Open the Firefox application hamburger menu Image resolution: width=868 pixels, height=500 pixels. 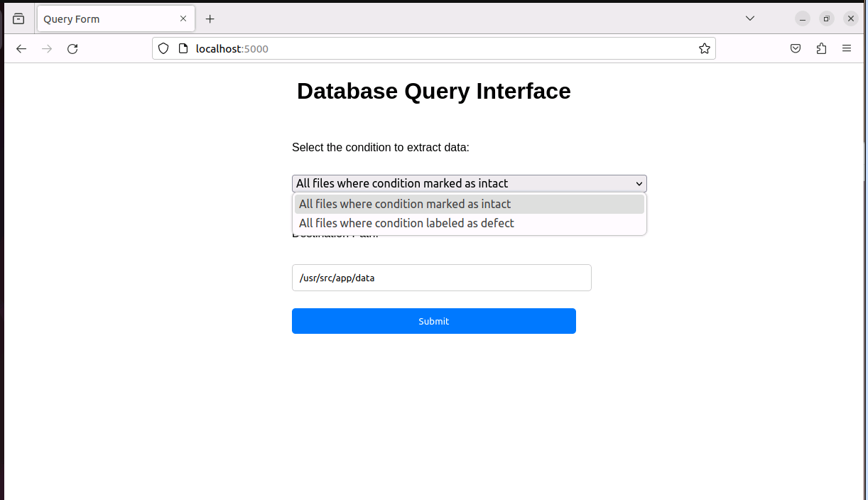(847, 49)
